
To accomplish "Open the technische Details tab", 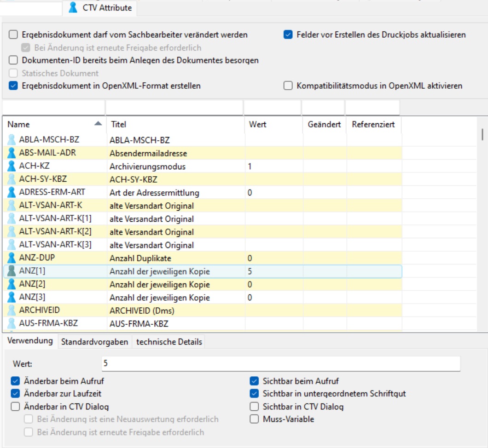I will (x=169, y=342).
